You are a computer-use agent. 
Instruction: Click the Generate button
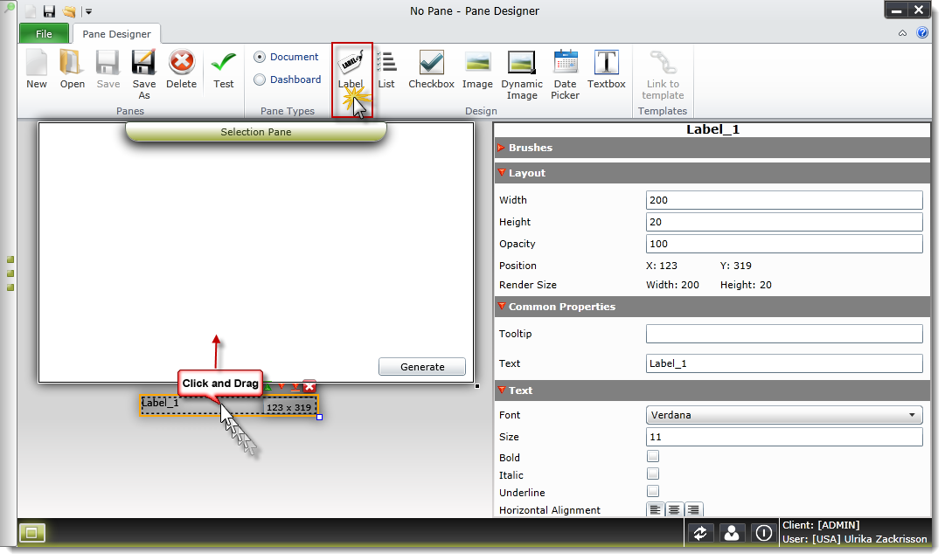click(422, 366)
